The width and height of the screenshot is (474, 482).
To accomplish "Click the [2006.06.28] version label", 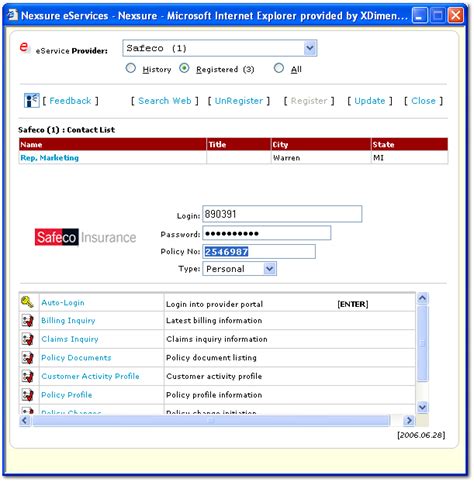I will [421, 435].
